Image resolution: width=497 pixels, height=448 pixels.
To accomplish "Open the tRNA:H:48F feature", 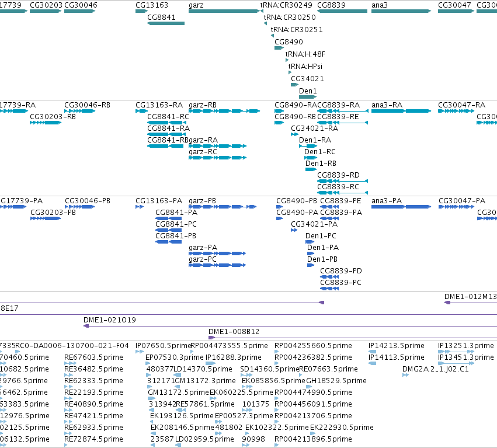I will point(287,60).
